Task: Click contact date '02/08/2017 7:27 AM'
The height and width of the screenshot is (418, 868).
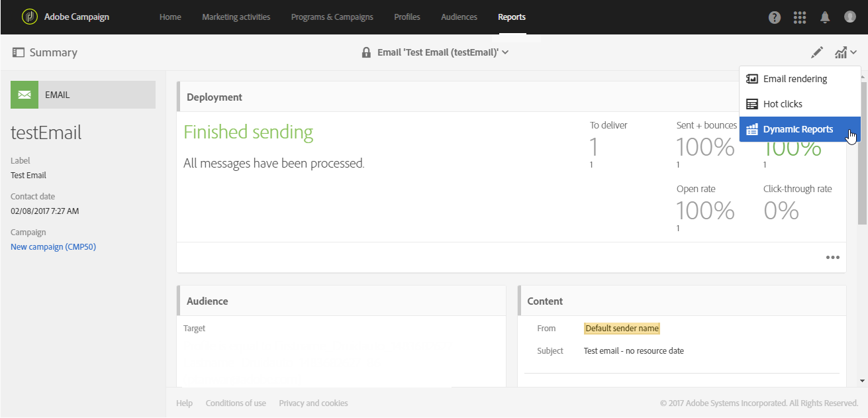Action: click(x=45, y=211)
